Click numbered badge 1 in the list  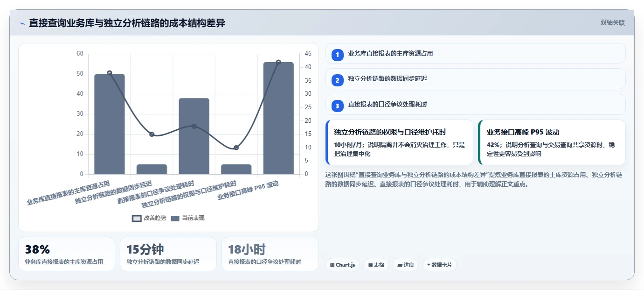coord(338,55)
